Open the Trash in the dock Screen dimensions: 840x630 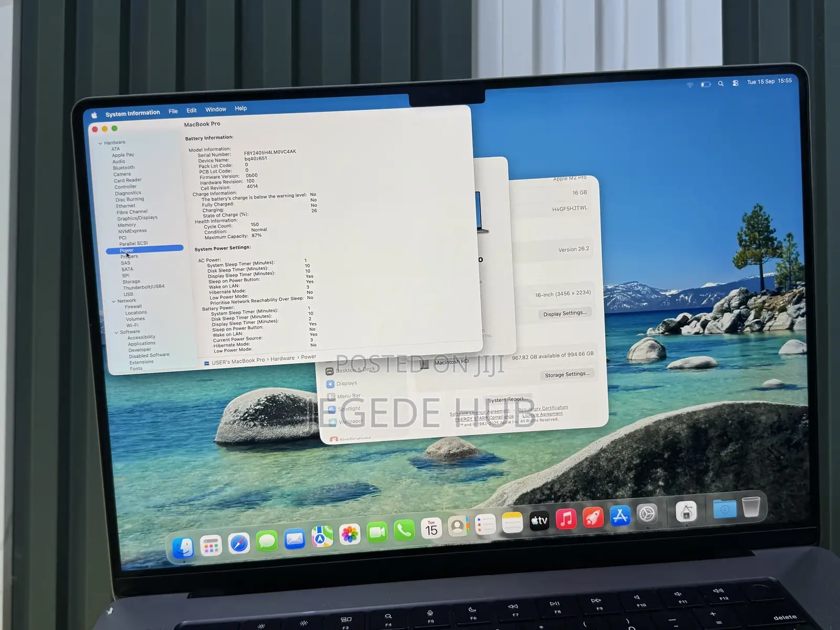point(751,507)
